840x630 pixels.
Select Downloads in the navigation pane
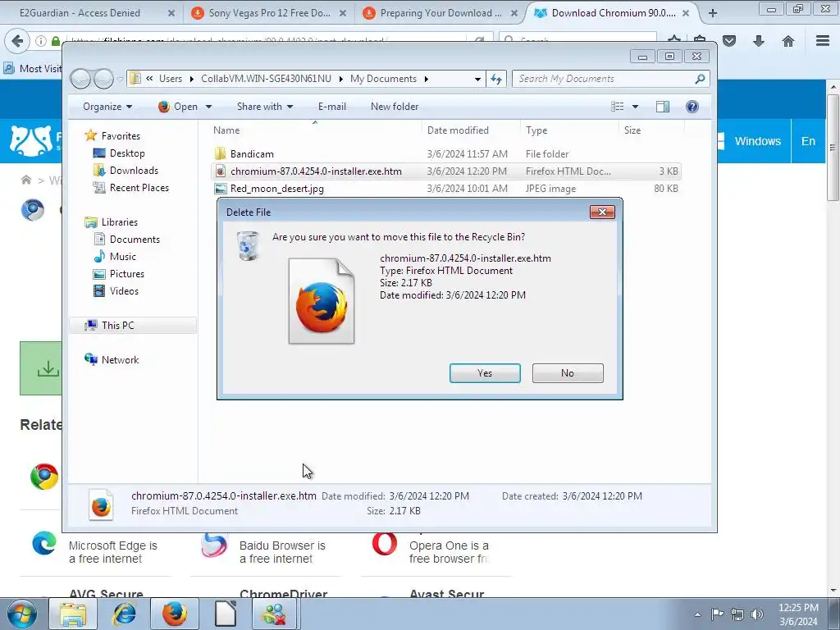pyautogui.click(x=134, y=171)
